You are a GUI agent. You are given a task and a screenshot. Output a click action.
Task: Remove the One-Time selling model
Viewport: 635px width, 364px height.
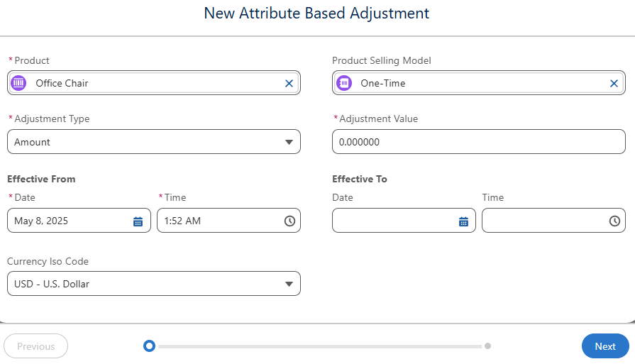coord(614,84)
